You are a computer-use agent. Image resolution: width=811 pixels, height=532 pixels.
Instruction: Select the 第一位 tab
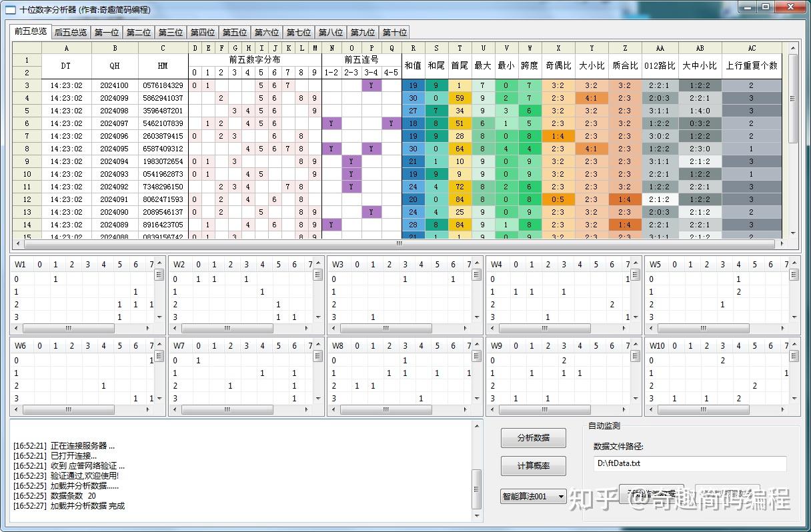(107, 32)
